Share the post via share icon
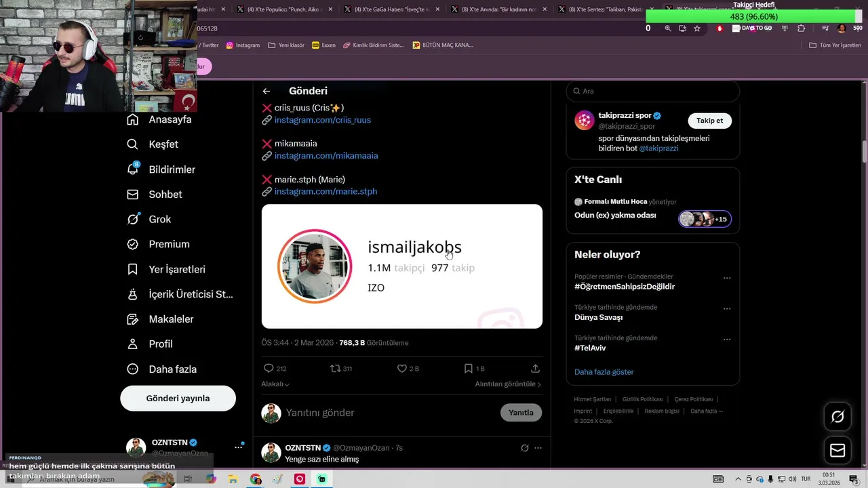Screen dimensions: 868x488 [x=535, y=368]
